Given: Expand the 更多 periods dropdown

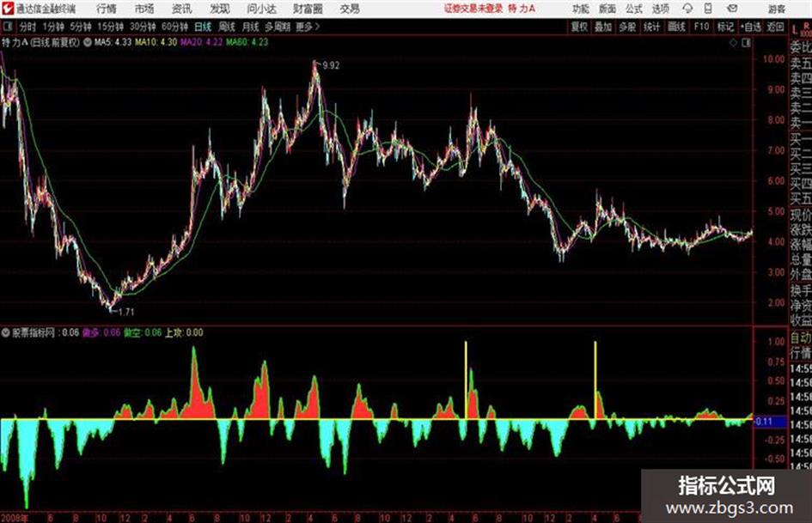Looking at the screenshot, I should pos(308,27).
